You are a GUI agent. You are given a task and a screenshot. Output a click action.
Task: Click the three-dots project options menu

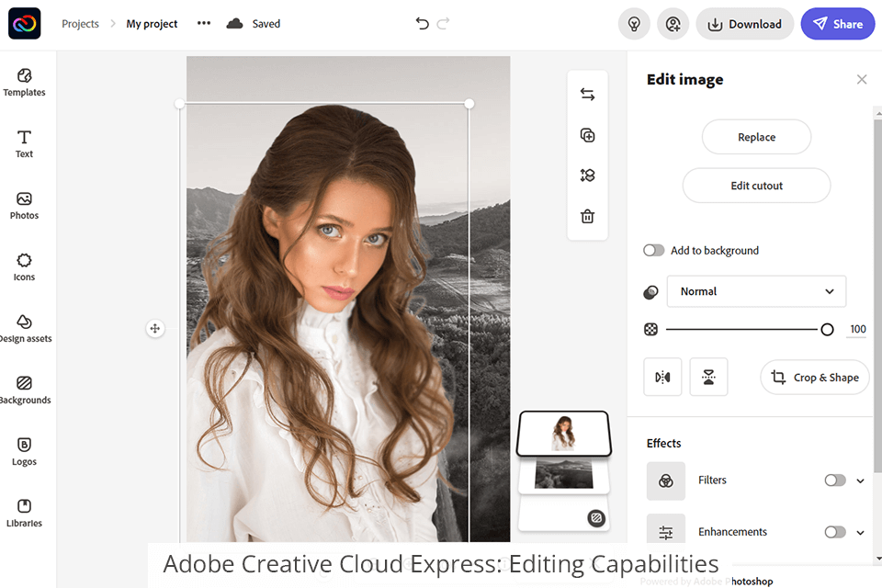tap(204, 24)
